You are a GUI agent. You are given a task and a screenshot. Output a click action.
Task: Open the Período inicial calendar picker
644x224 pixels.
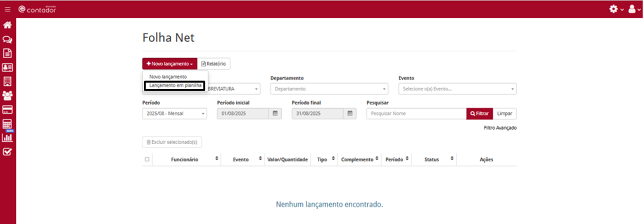275,113
